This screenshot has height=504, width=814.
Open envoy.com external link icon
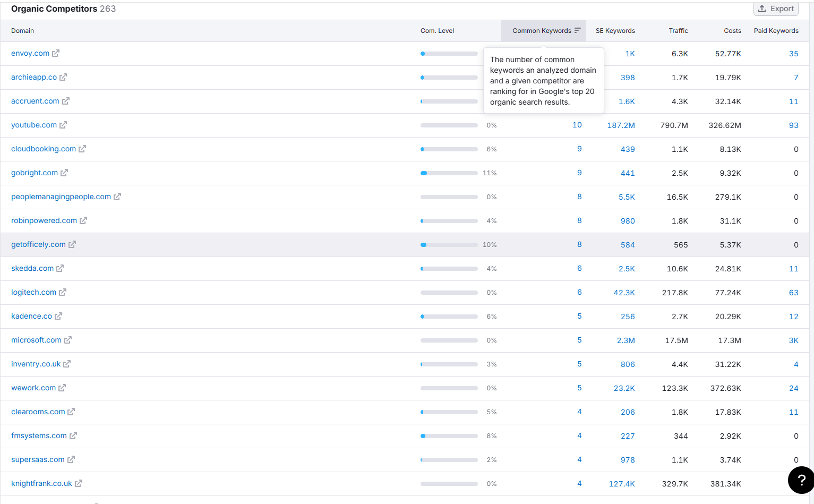[x=56, y=53]
